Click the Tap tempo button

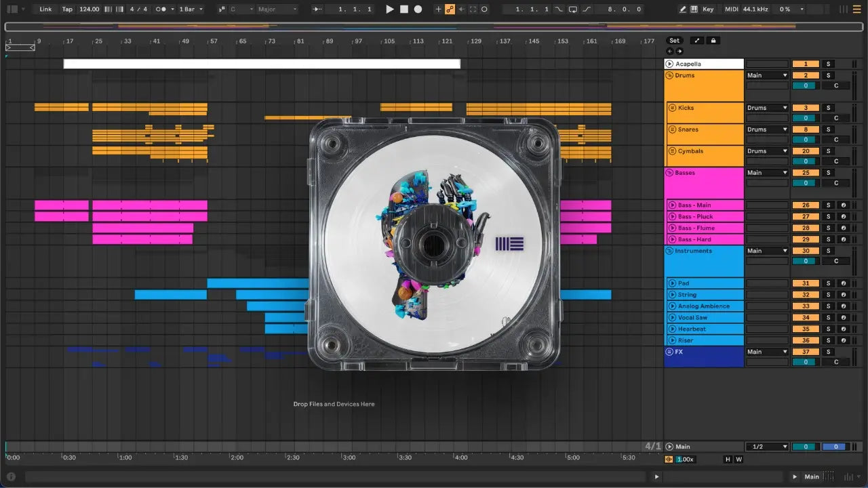pos(67,9)
